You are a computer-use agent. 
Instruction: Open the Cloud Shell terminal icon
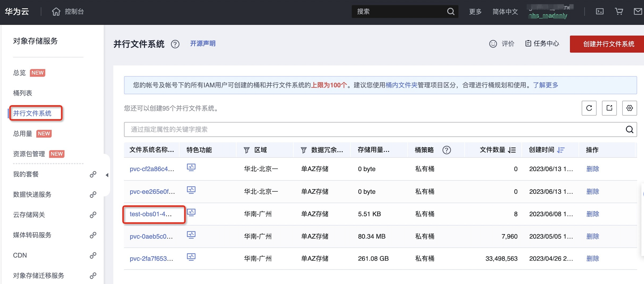(x=600, y=11)
